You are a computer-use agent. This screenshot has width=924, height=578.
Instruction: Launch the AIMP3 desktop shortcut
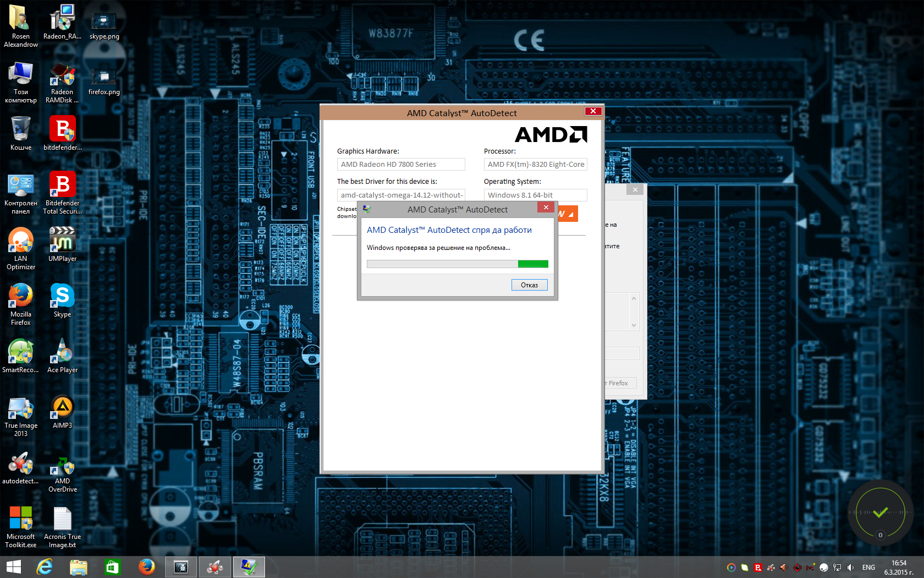click(x=62, y=411)
